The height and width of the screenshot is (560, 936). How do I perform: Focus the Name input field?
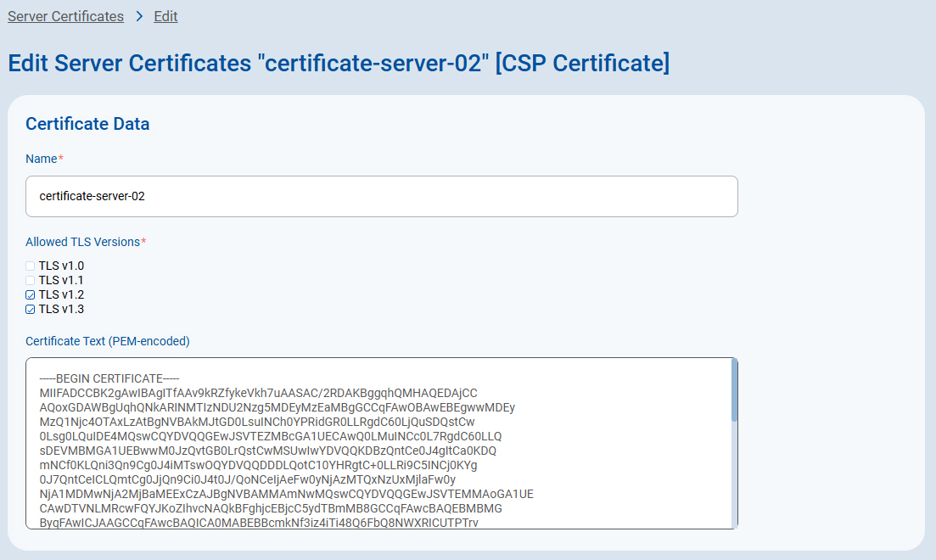point(381,196)
